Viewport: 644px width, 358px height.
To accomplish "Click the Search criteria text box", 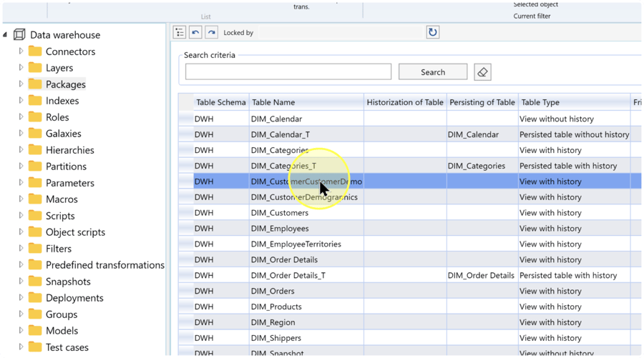I will pyautogui.click(x=288, y=71).
